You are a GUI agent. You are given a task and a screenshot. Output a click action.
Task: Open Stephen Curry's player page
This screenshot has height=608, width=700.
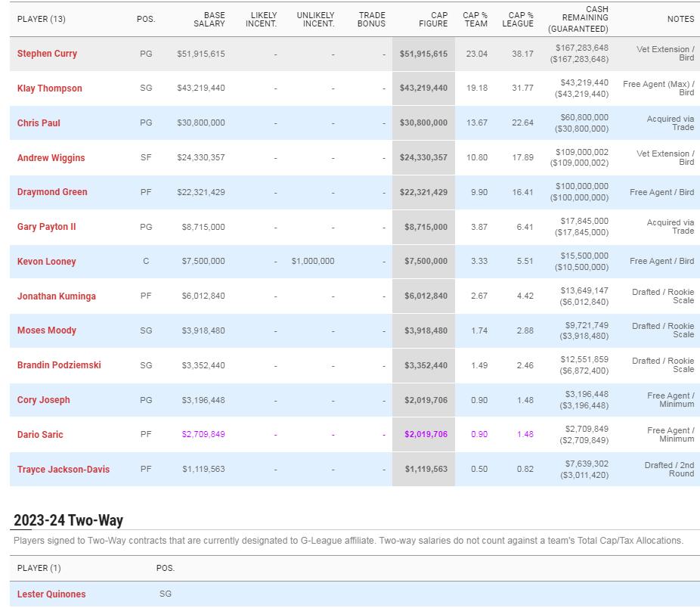click(x=47, y=54)
